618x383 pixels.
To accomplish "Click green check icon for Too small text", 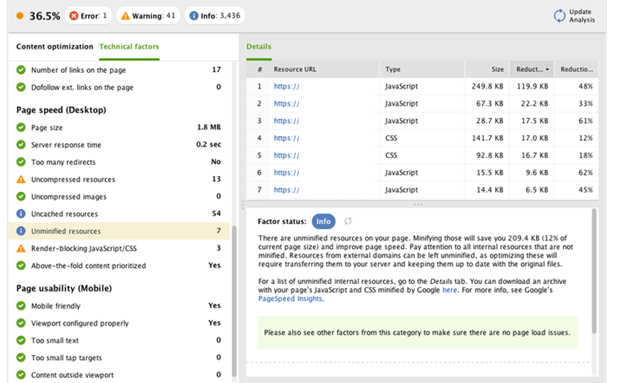I will tap(21, 340).
